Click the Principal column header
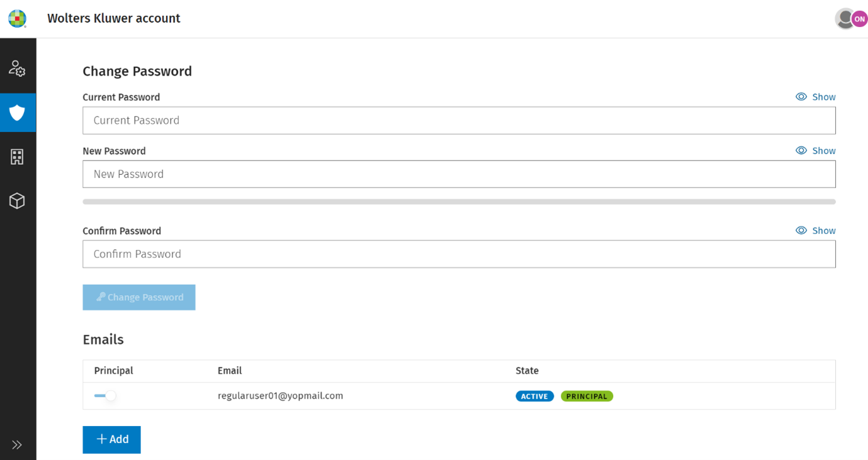The width and height of the screenshot is (868, 460). [113, 371]
